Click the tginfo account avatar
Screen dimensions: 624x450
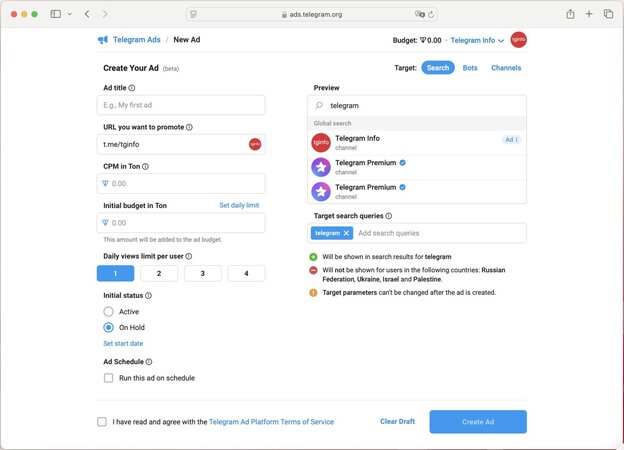click(x=518, y=40)
